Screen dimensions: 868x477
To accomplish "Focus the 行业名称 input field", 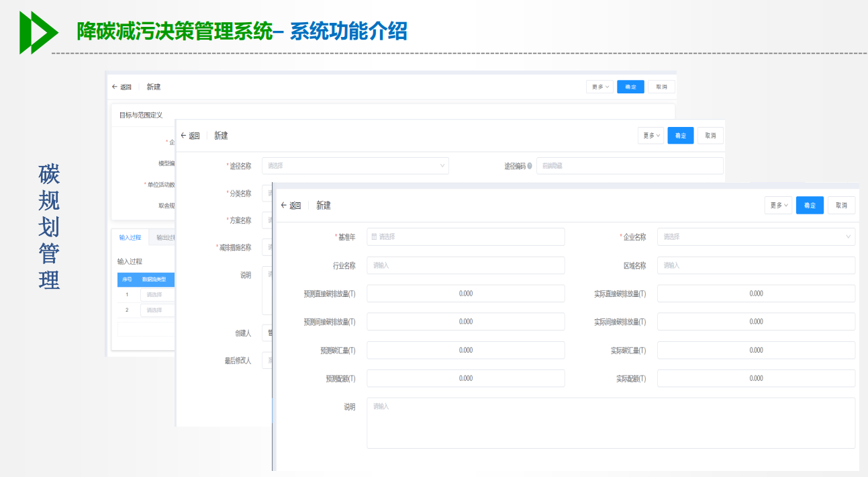I will (466, 265).
